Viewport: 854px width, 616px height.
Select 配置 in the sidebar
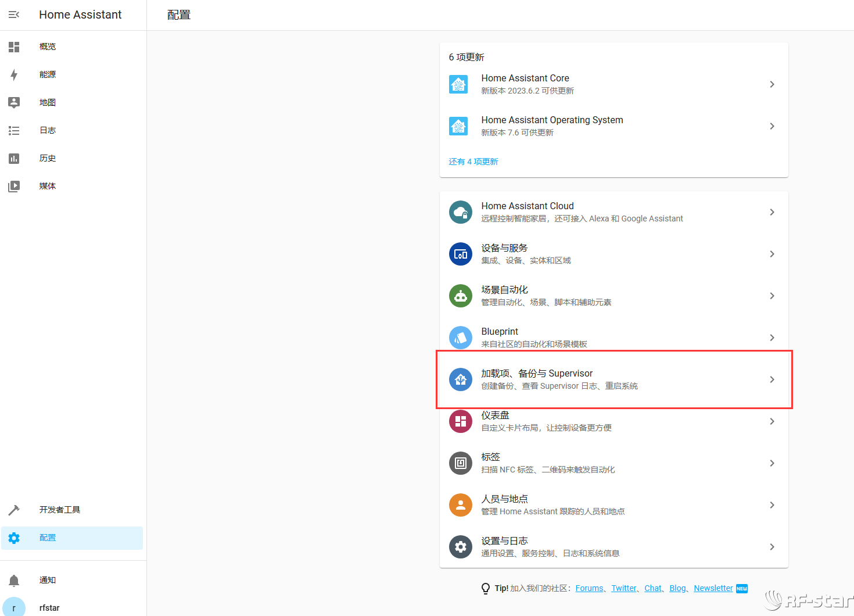[x=72, y=538]
